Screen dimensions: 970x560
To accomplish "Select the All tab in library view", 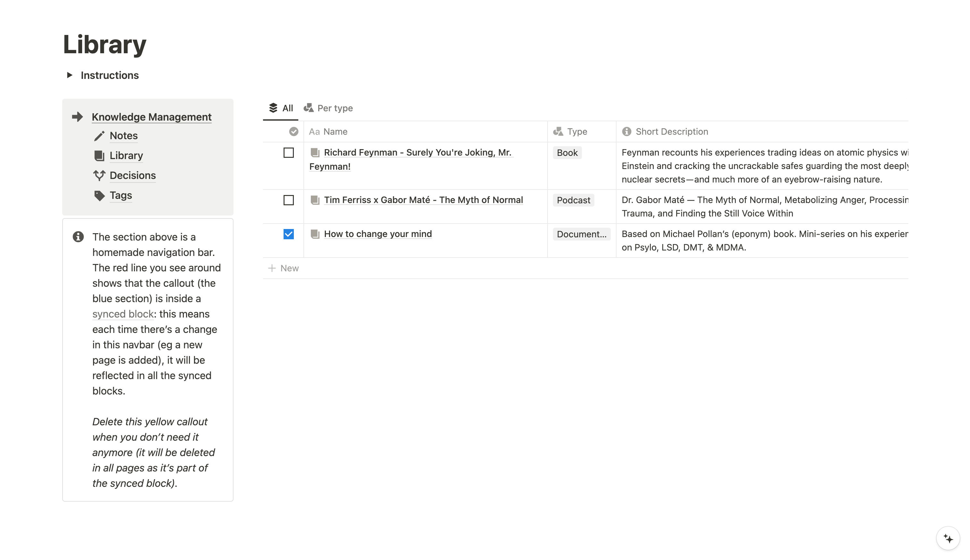I will [281, 107].
